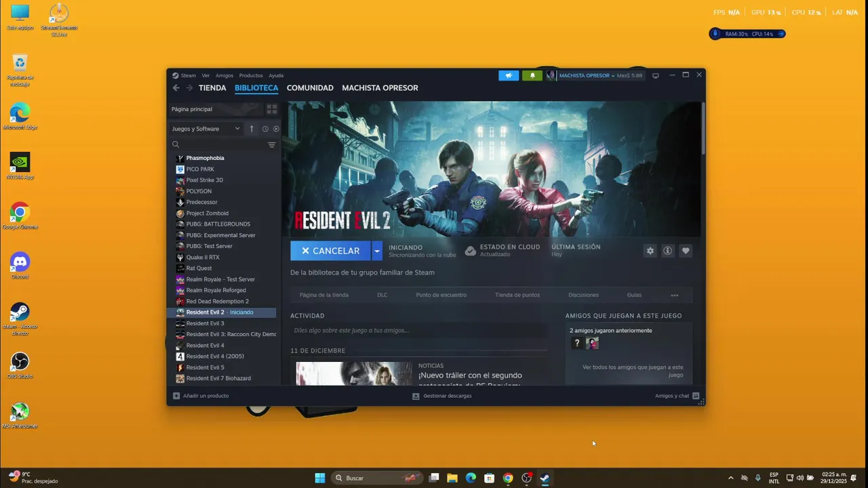Click the CANCELAR button
The image size is (868, 488).
[x=330, y=251]
